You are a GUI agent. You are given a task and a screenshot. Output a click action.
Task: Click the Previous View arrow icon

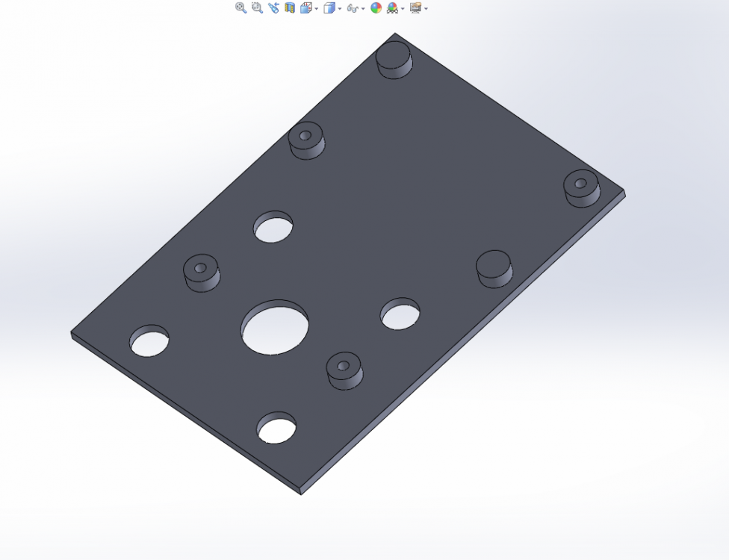coord(273,7)
